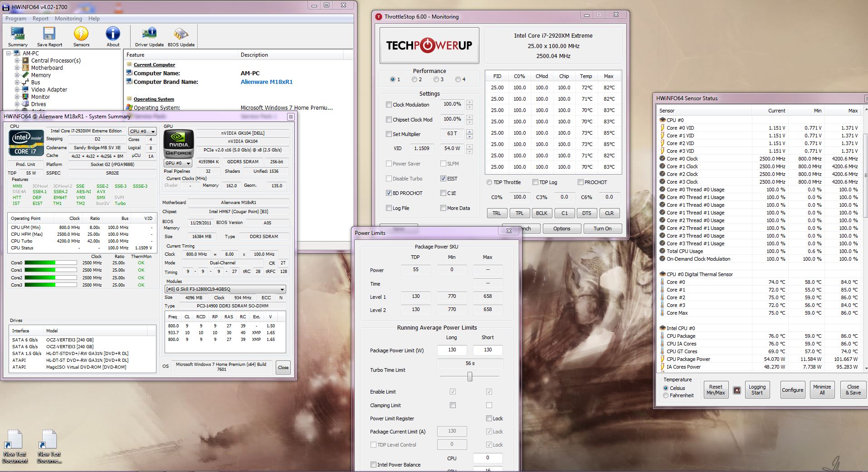Screen dimensions: 868x472
Task: Expand the Central Processor(s) node
Action: (17, 60)
